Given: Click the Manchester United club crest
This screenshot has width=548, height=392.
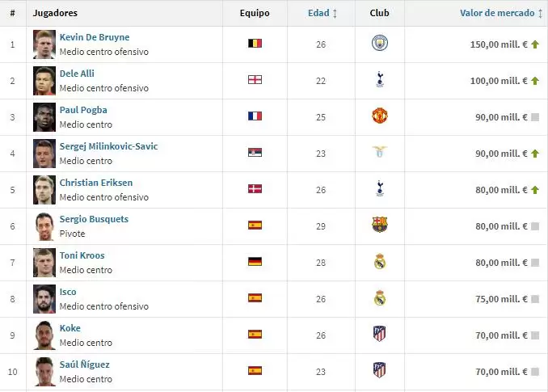Looking at the screenshot, I should (380, 116).
